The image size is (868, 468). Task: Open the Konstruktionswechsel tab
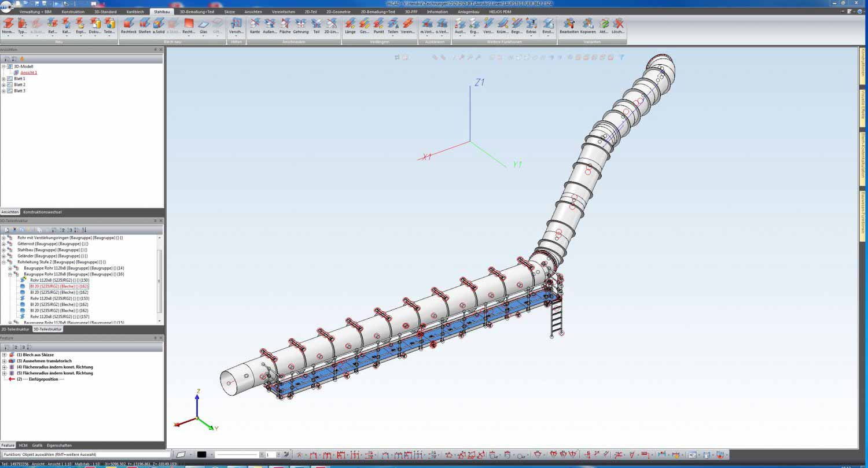42,212
